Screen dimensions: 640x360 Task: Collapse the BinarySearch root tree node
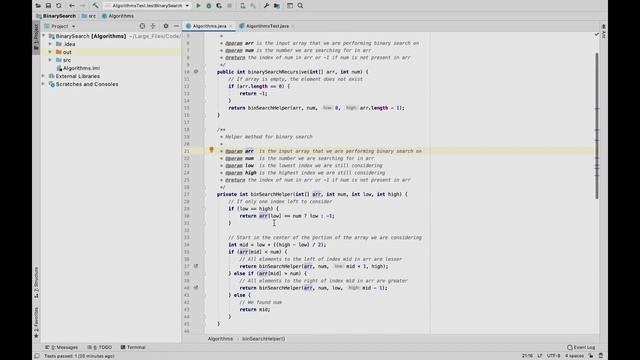click(x=44, y=36)
